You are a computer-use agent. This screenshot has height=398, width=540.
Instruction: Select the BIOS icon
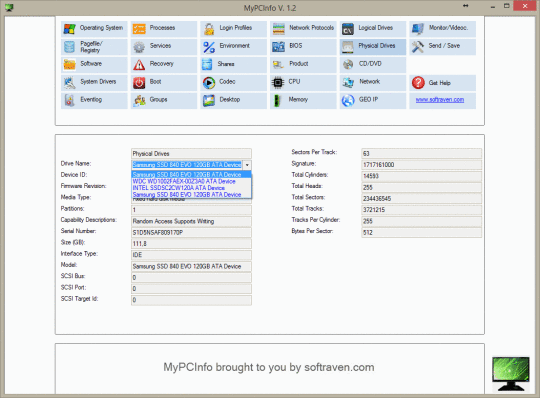coord(279,47)
